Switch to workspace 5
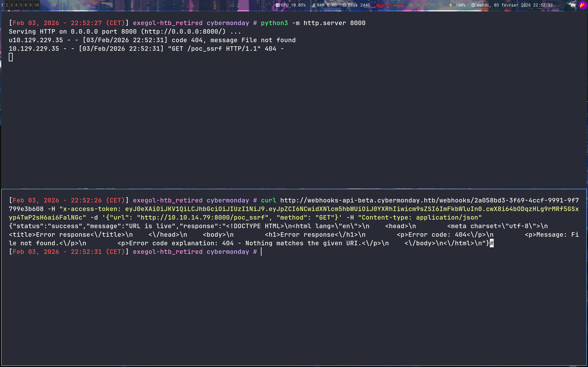Viewport: 588px width, 367px height. [x=21, y=5]
